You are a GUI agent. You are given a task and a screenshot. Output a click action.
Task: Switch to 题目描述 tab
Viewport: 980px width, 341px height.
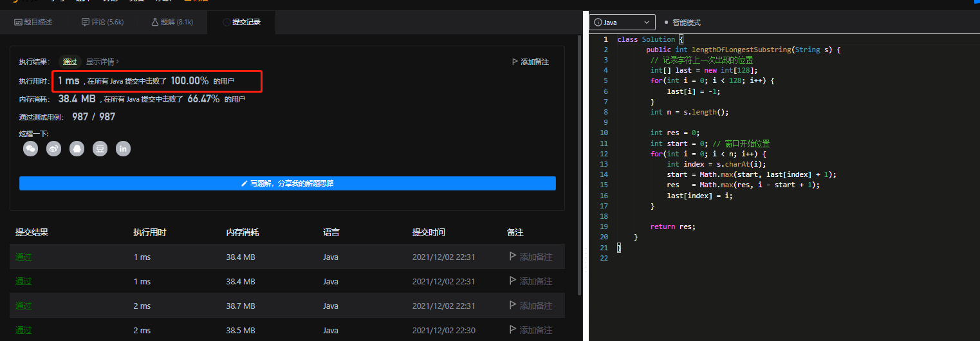tap(33, 22)
